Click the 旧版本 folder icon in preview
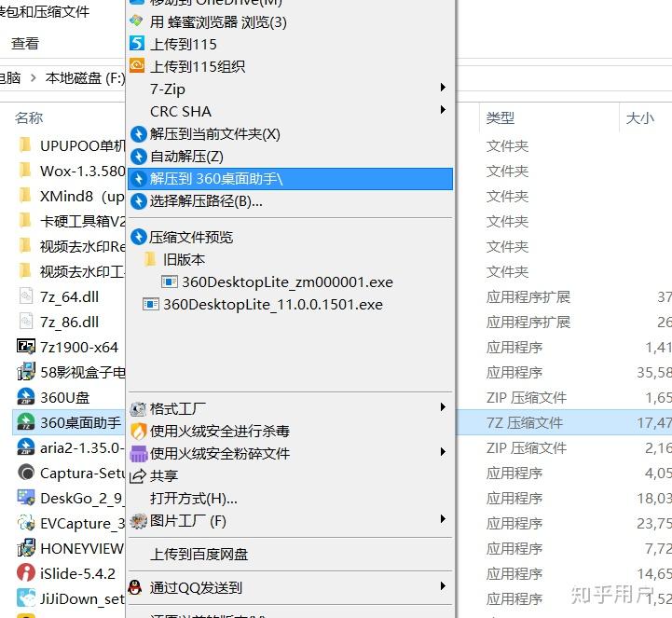Screen dimensions: 672x618 tap(150, 259)
